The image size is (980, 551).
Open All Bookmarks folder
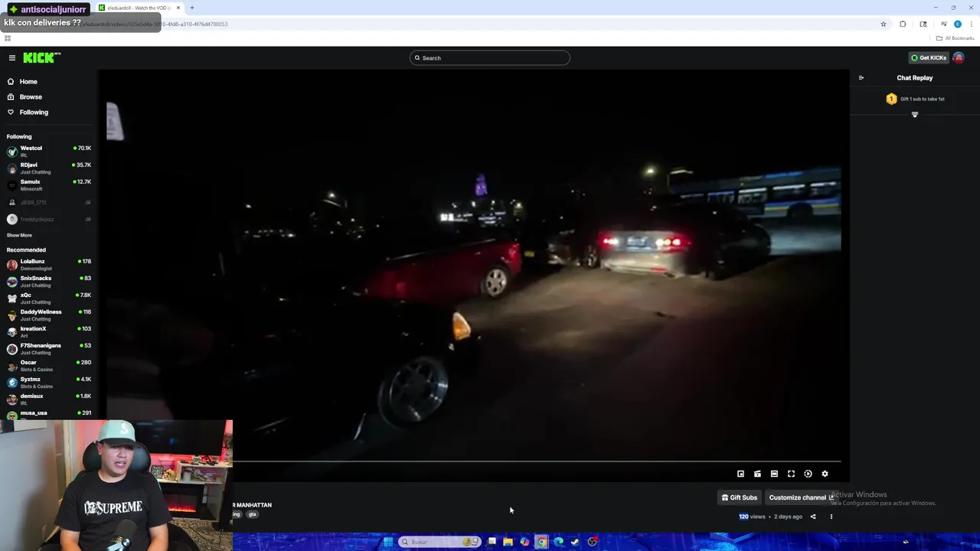tap(955, 38)
